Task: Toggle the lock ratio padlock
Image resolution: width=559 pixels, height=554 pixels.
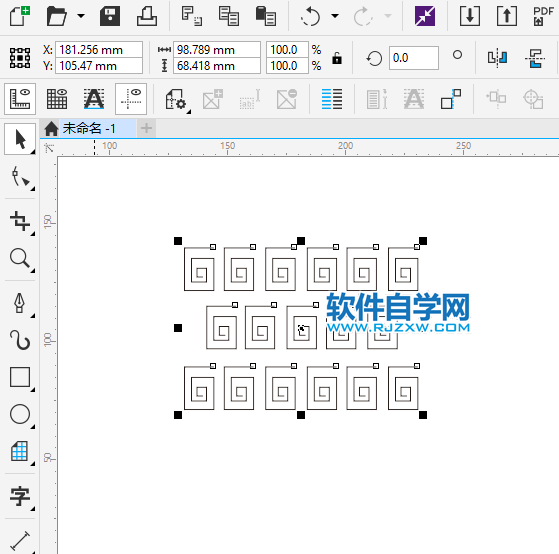Action: tap(337, 57)
